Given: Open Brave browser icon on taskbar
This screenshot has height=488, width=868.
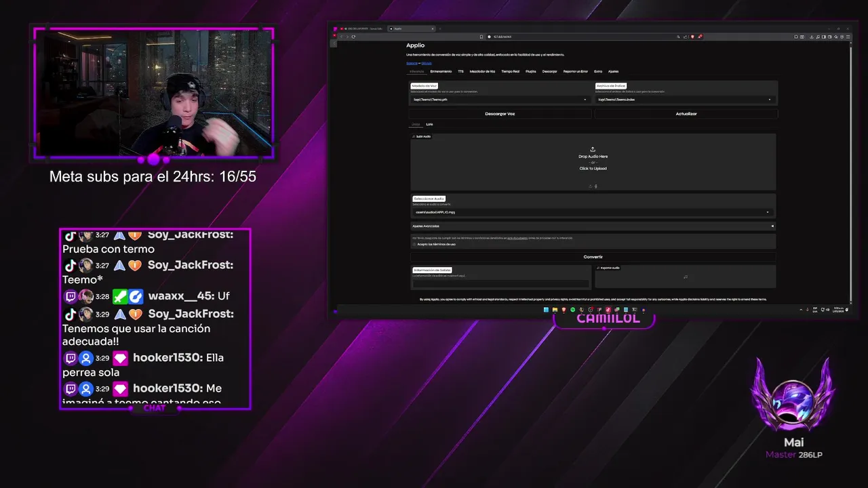Looking at the screenshot, I should click(564, 310).
